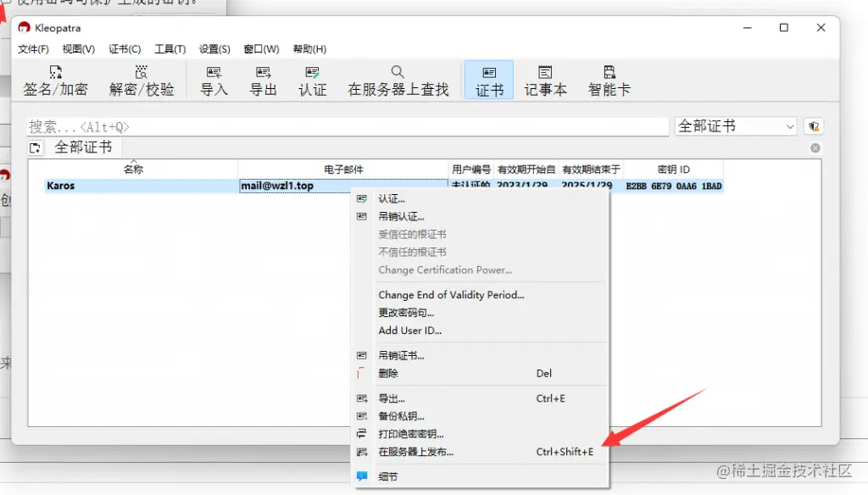
Task: Select the 全部证书 tab
Action: pyautogui.click(x=83, y=147)
